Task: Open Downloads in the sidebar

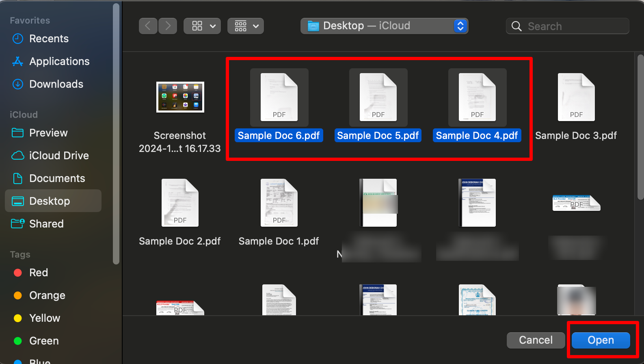Action: 53,84
